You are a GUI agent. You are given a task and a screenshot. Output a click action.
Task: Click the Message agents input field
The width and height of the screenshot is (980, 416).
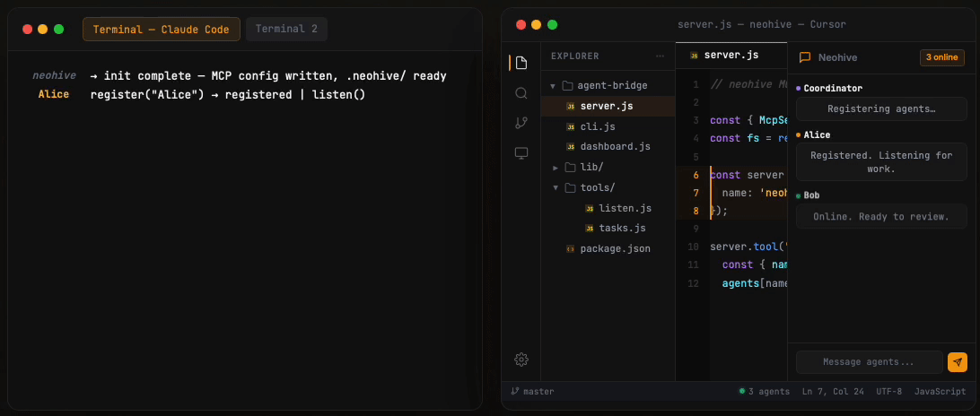tap(869, 362)
